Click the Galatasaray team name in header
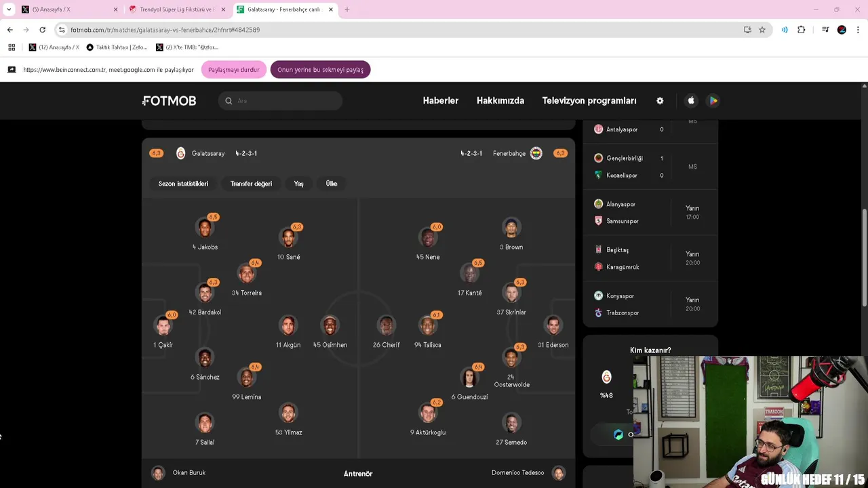Viewport: 868px width, 488px height. 208,154
